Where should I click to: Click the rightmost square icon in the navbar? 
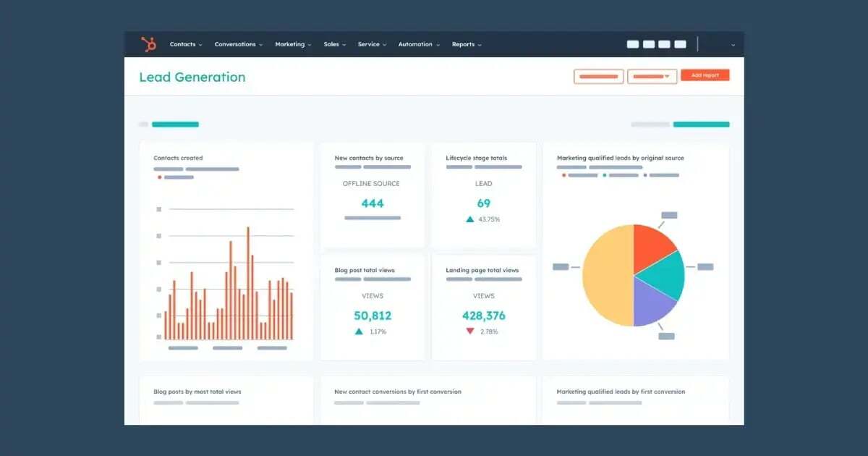(680, 44)
